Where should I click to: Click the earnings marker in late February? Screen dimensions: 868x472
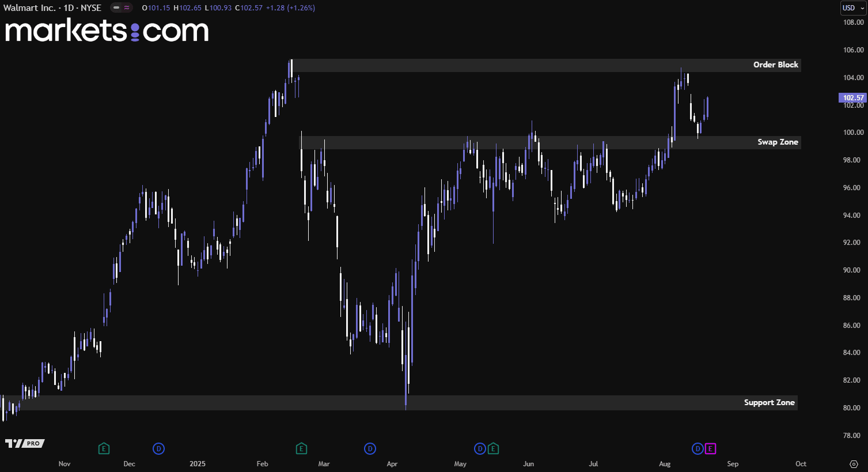point(301,448)
